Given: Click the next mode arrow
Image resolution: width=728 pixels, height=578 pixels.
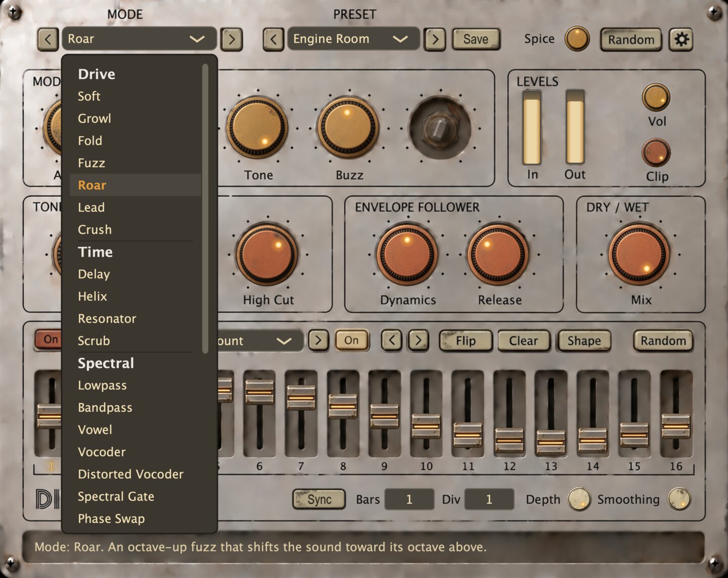Looking at the screenshot, I should click(232, 39).
